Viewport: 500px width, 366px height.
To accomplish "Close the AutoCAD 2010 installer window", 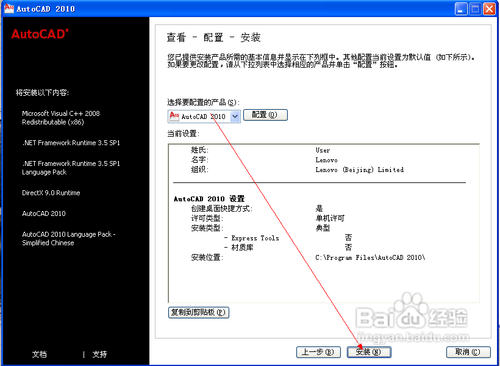I will [489, 9].
